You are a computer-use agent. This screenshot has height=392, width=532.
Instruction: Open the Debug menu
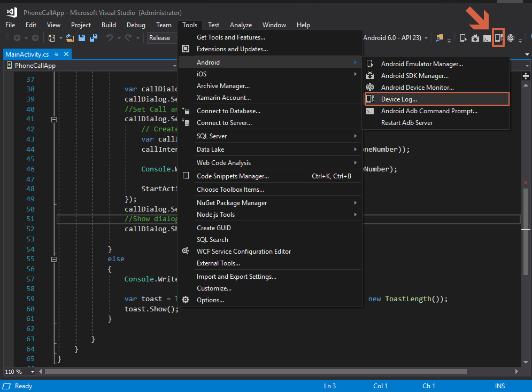coord(136,25)
